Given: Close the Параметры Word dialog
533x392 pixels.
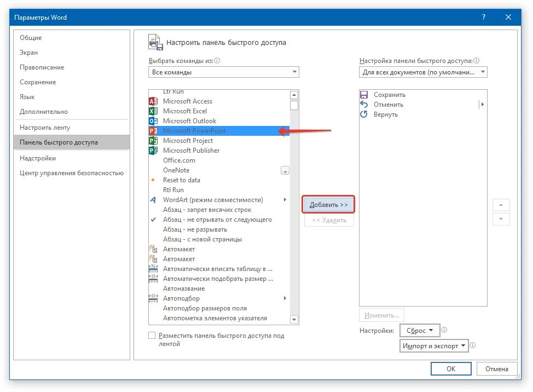Looking at the screenshot, I should [508, 17].
